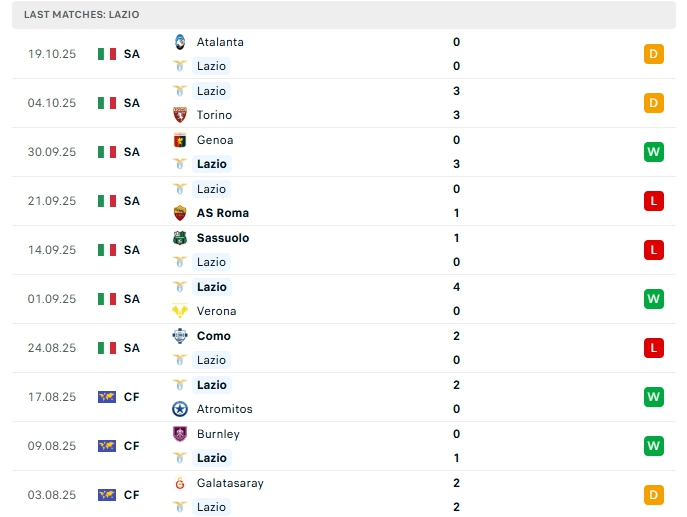
Task: Open the win badge for Genoa match
Action: click(x=654, y=152)
